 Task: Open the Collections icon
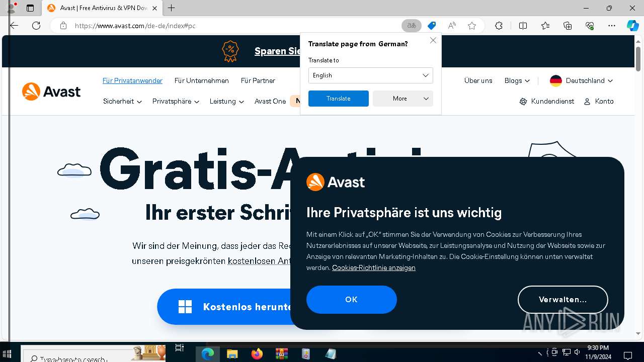(568, 26)
